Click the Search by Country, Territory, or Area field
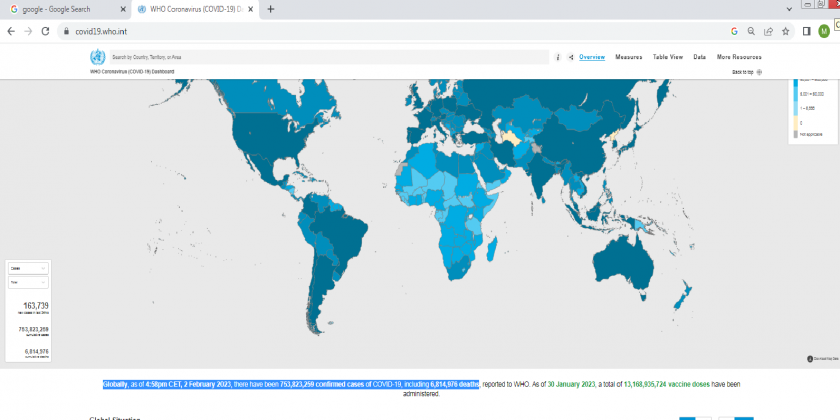840x420 pixels. (x=328, y=57)
